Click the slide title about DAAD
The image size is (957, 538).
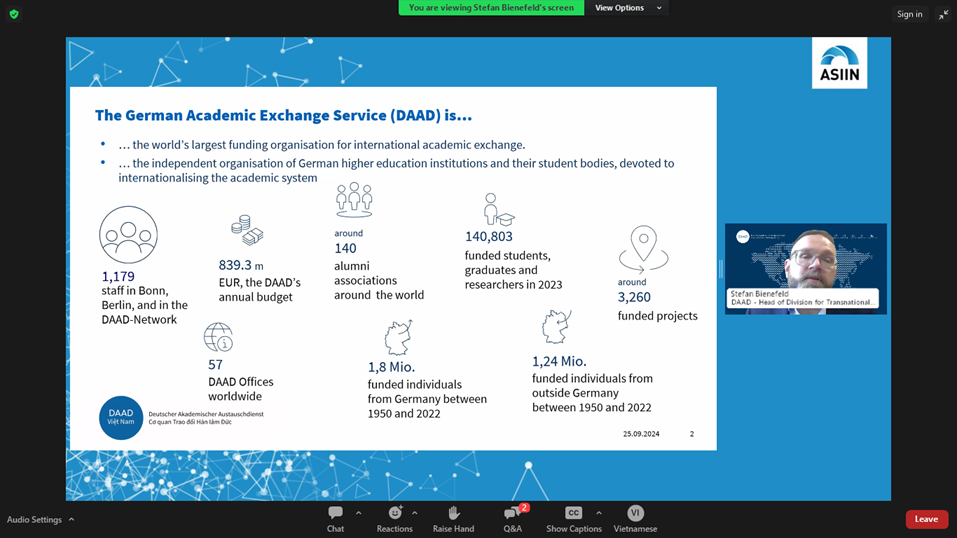(283, 115)
